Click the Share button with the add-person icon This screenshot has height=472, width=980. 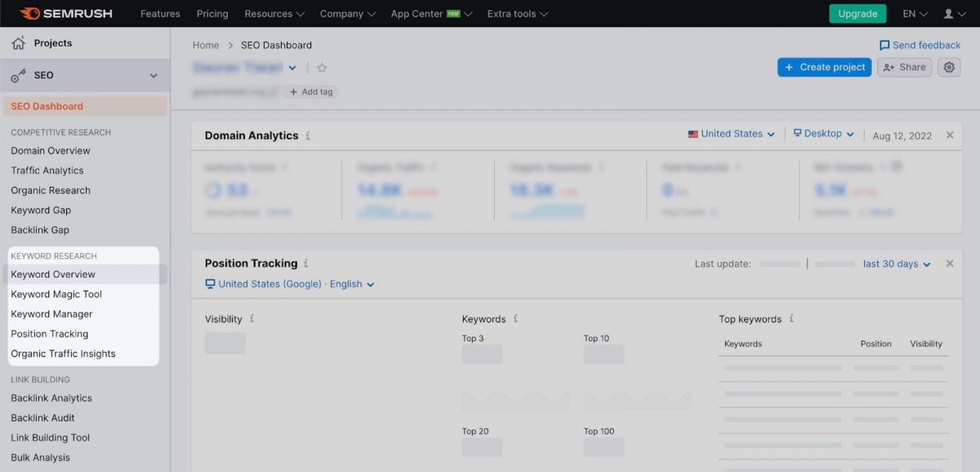coord(904,67)
